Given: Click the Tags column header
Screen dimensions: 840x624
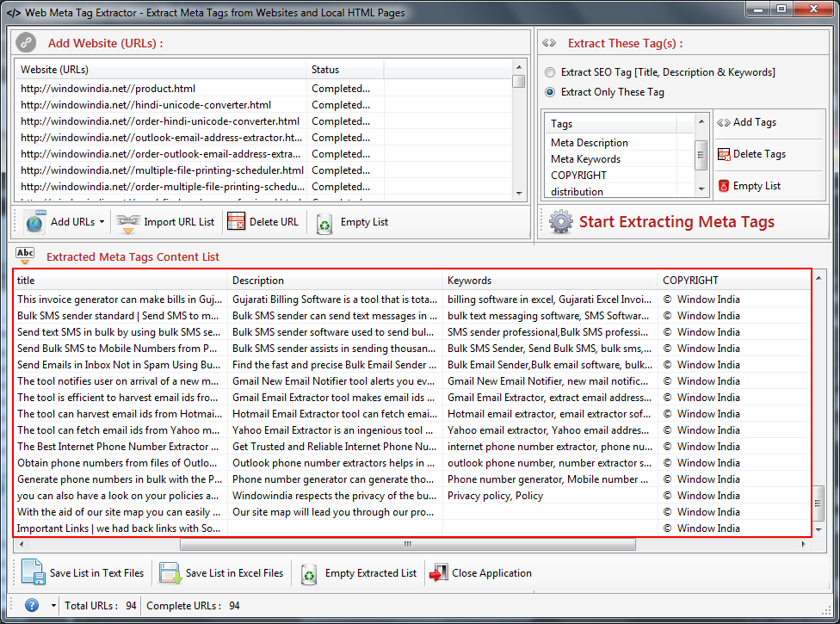Looking at the screenshot, I should click(x=612, y=124).
